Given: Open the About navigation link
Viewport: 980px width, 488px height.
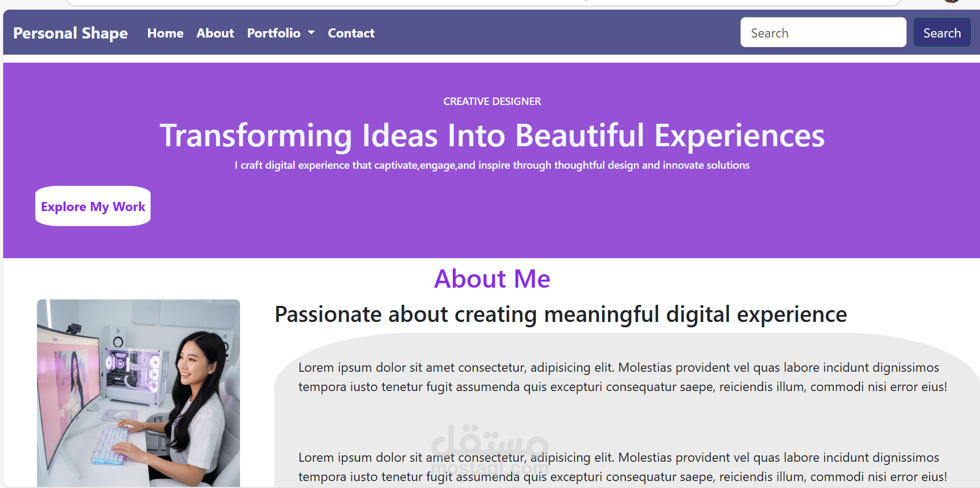Looking at the screenshot, I should tap(215, 33).
